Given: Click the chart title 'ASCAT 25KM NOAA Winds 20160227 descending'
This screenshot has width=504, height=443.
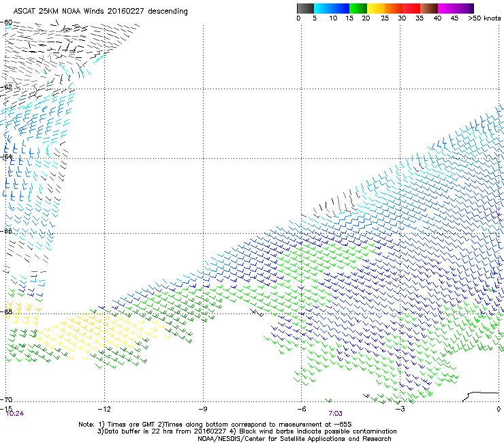Looking at the screenshot, I should [100, 12].
